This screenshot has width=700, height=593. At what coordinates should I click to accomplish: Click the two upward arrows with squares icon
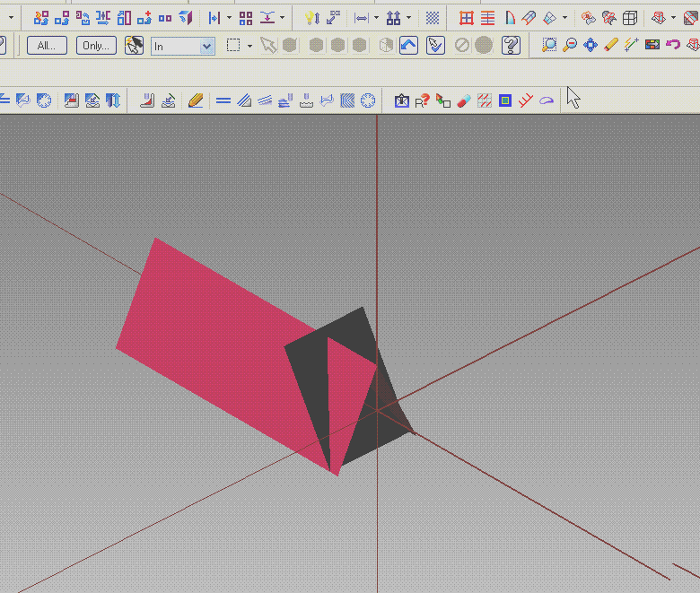pyautogui.click(x=393, y=18)
